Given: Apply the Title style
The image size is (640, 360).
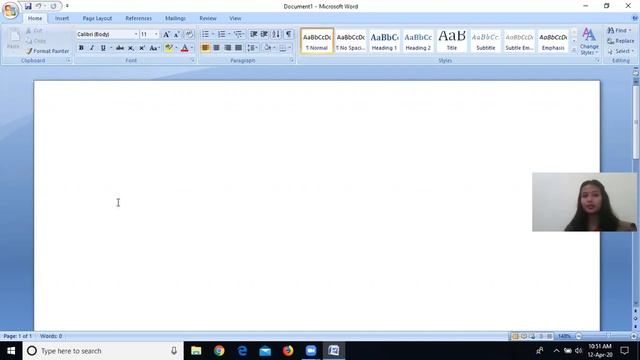Looking at the screenshot, I should 451,41.
